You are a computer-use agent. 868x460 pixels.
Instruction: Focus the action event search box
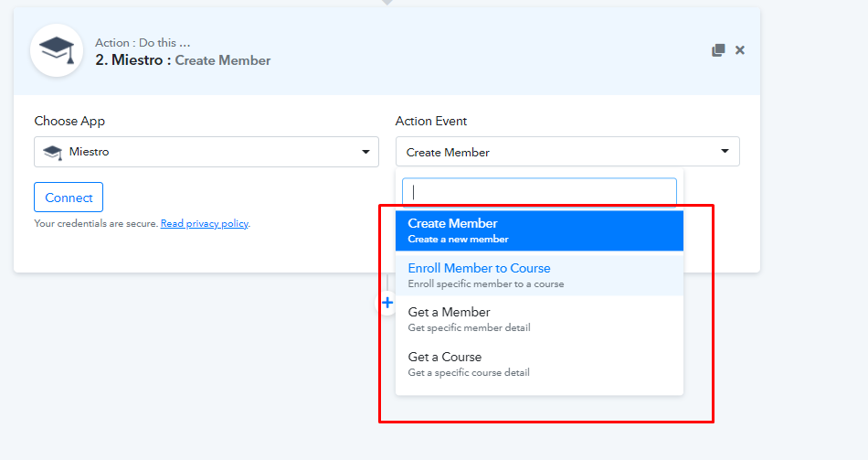[x=539, y=192]
